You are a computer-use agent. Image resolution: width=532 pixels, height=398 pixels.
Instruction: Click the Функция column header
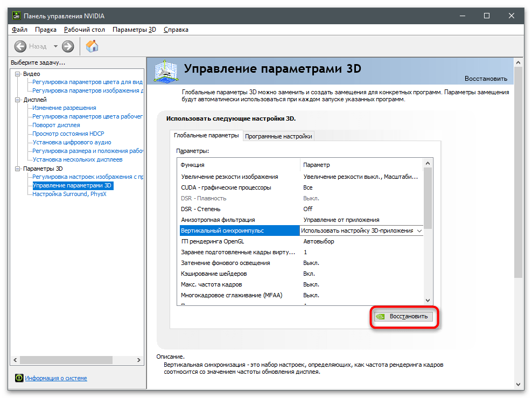[x=239, y=165]
